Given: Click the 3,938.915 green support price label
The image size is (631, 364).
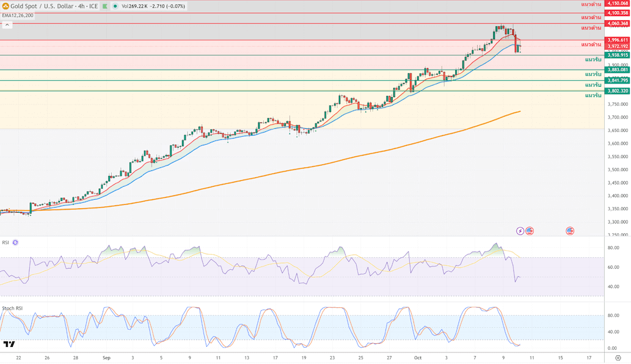Looking at the screenshot, I should pos(617,55).
